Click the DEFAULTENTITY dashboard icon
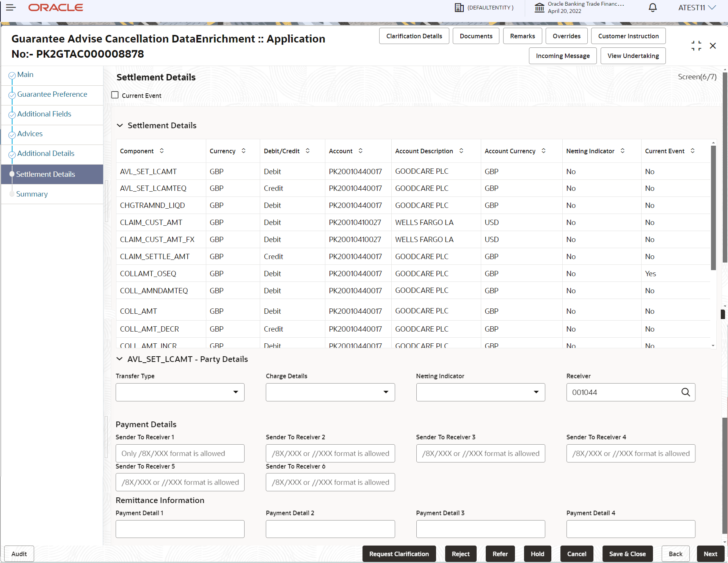728x563 pixels. coord(459,7)
